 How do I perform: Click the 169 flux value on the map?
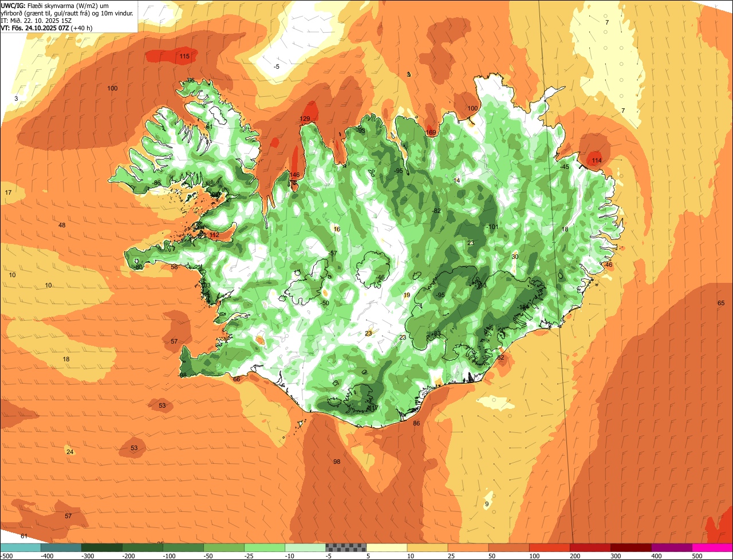431,132
